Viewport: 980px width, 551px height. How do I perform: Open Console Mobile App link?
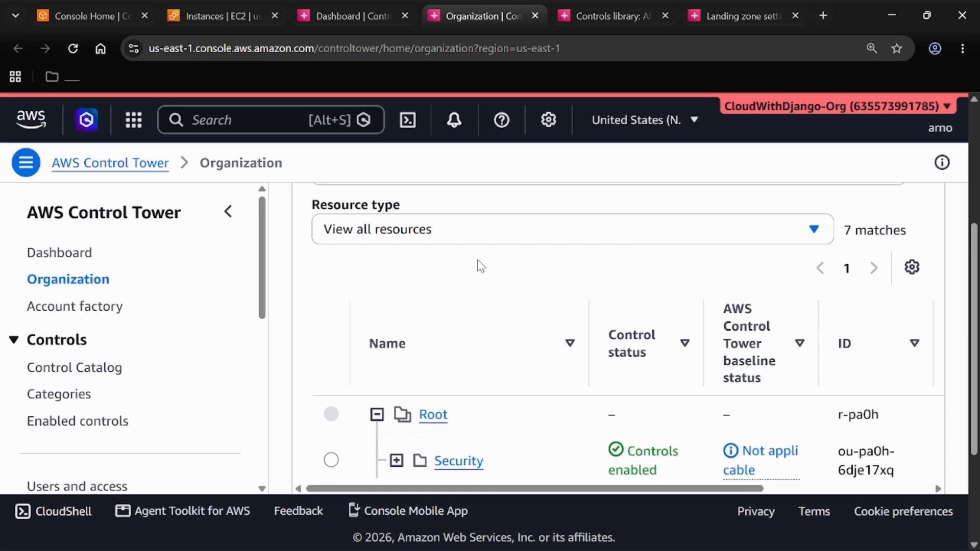coord(408,511)
